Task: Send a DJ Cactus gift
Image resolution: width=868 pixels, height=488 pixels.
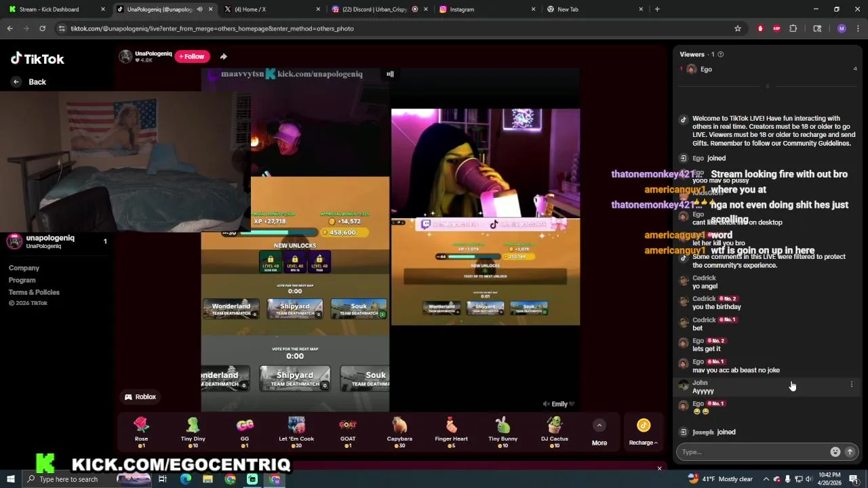Action: coord(555,432)
